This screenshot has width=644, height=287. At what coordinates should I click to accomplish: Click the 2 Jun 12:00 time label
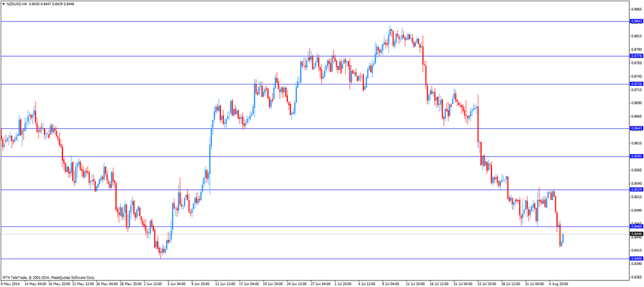point(154,284)
